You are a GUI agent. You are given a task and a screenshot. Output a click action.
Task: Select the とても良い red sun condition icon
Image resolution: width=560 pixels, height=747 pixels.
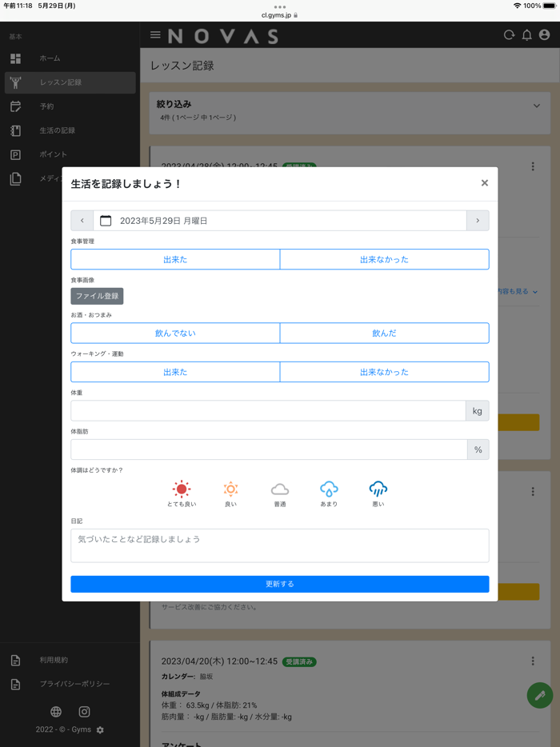click(x=182, y=489)
